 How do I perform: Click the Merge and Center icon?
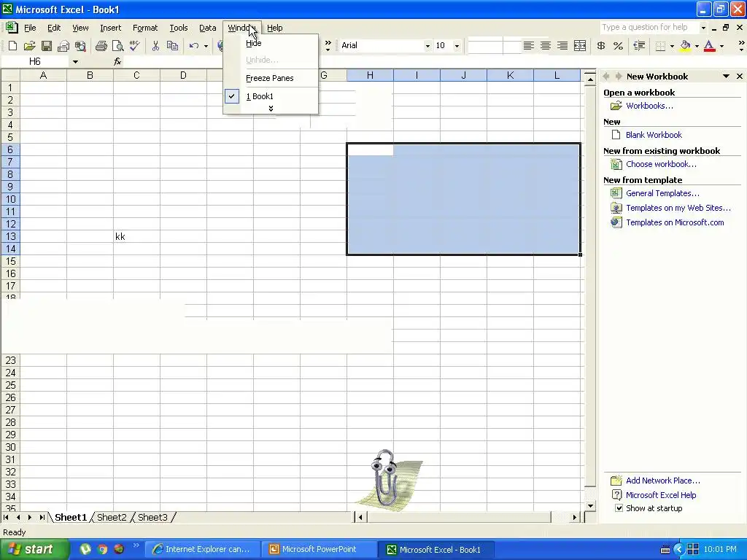tap(580, 46)
